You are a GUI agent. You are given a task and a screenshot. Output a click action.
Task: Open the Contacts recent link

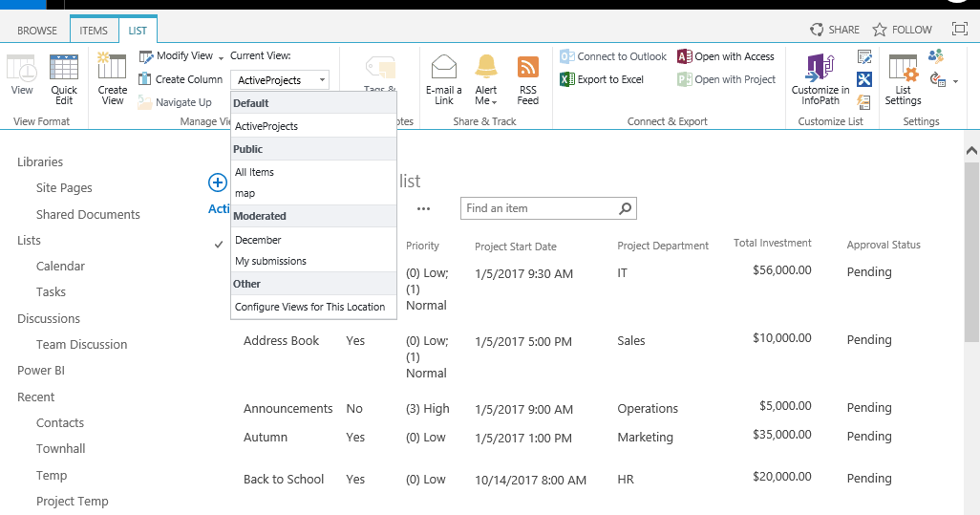60,422
